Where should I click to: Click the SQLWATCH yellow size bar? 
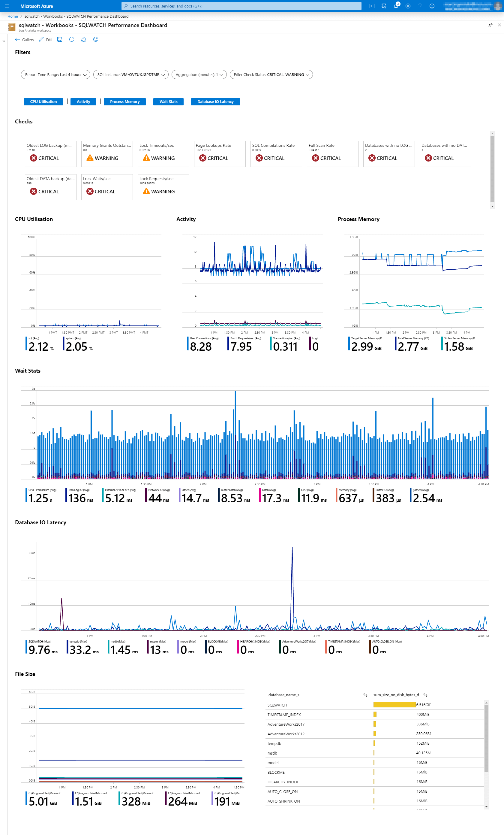coord(394,705)
